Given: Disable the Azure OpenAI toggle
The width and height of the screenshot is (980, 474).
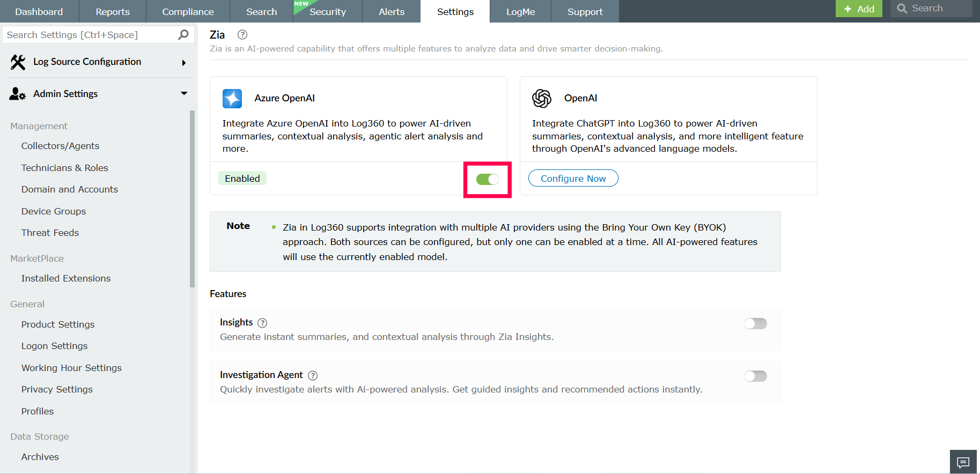Looking at the screenshot, I should tap(488, 179).
